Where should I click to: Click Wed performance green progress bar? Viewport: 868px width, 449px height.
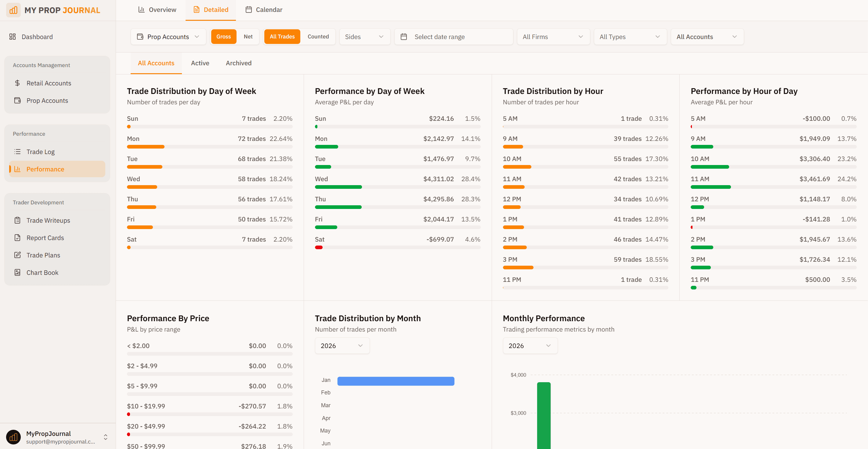338,187
